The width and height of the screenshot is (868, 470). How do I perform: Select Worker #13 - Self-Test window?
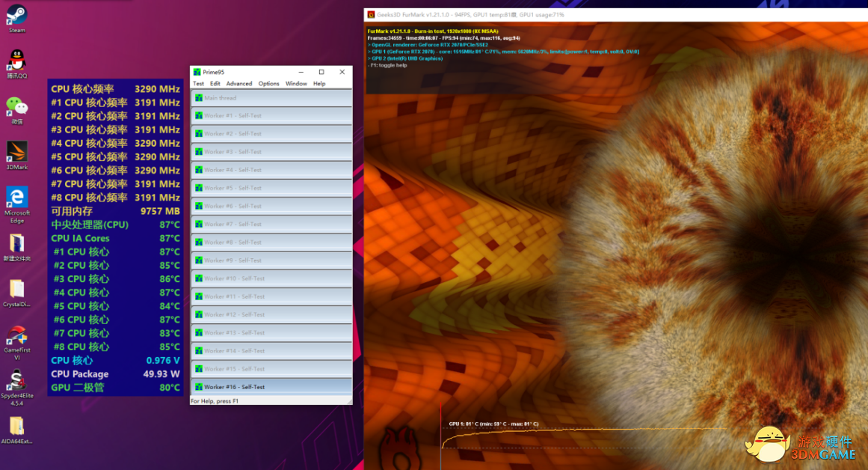[271, 333]
